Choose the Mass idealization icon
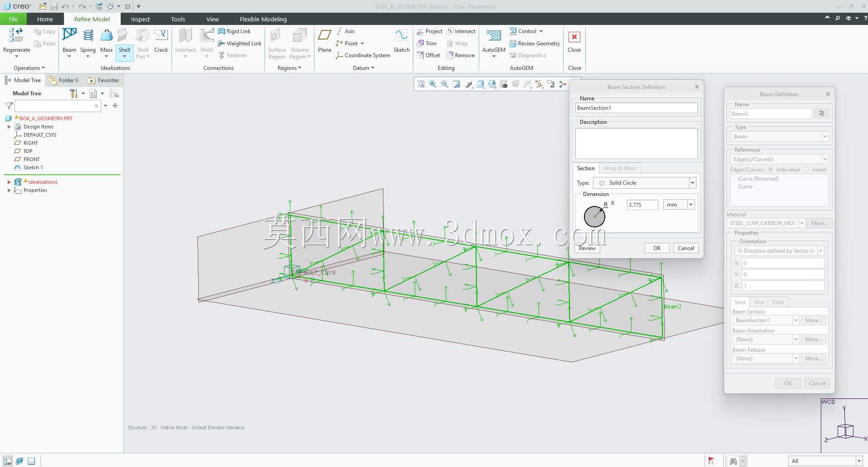Viewport: 868px width, 467px height. pyautogui.click(x=106, y=42)
